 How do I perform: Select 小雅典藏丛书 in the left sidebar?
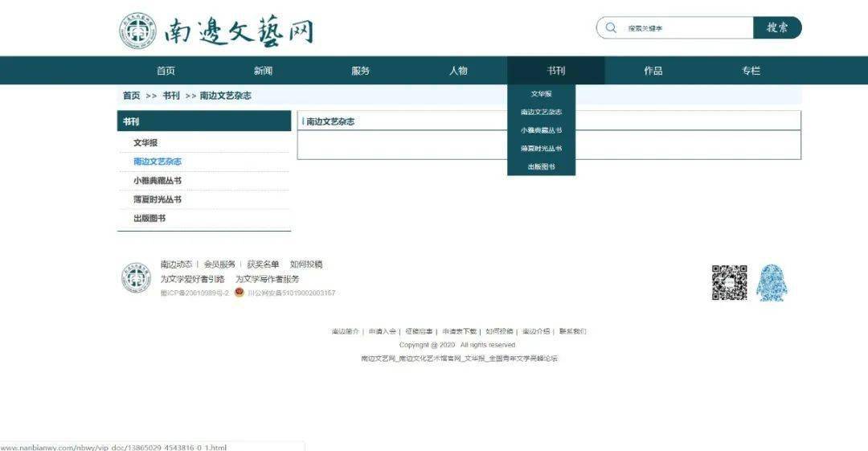click(158, 180)
